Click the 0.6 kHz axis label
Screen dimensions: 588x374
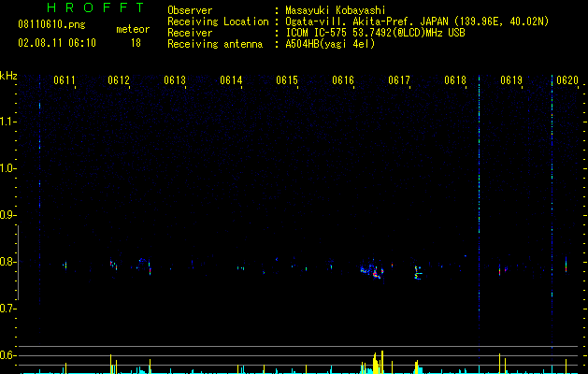[8, 355]
